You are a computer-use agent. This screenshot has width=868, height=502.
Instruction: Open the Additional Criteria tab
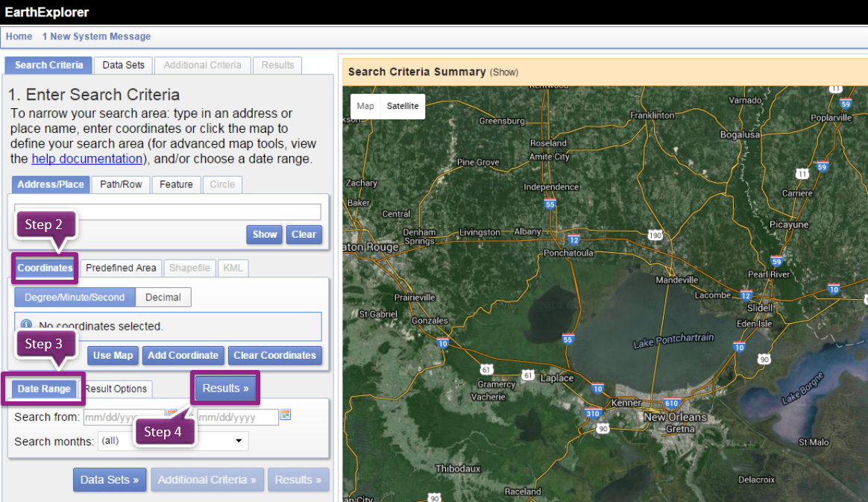pyautogui.click(x=203, y=65)
